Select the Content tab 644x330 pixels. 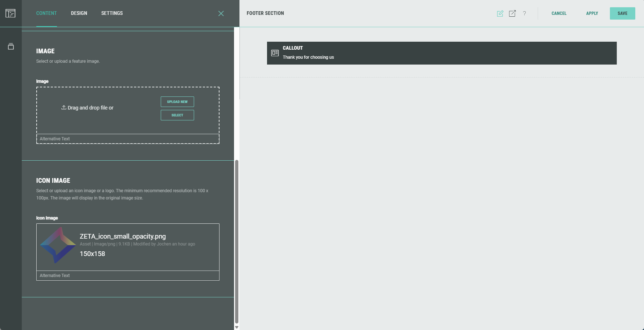coord(46,13)
